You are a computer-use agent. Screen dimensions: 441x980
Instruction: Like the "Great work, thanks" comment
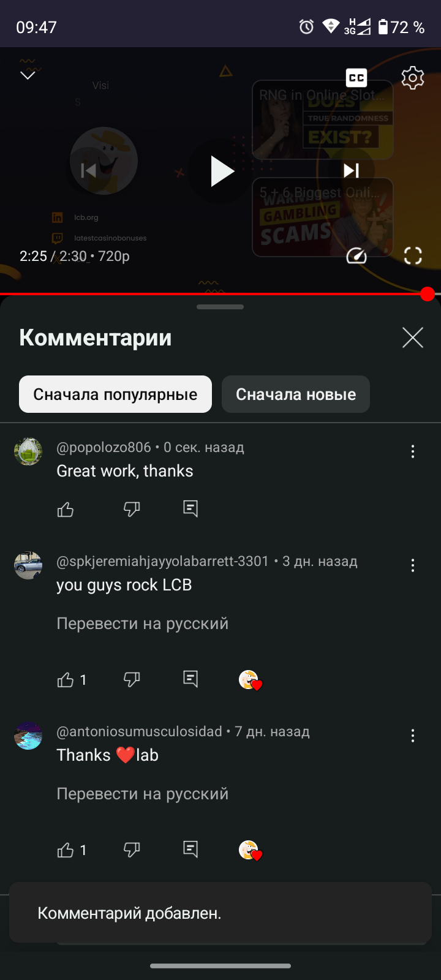[x=66, y=509]
